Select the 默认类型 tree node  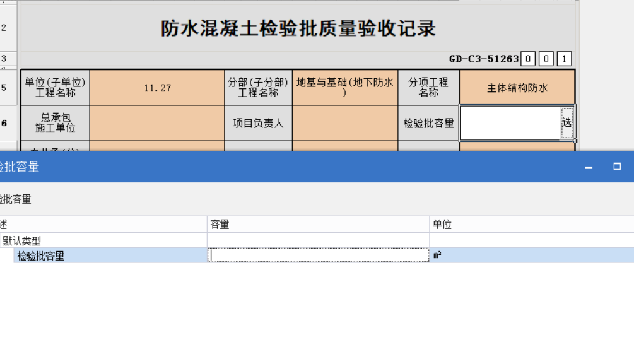[22, 240]
